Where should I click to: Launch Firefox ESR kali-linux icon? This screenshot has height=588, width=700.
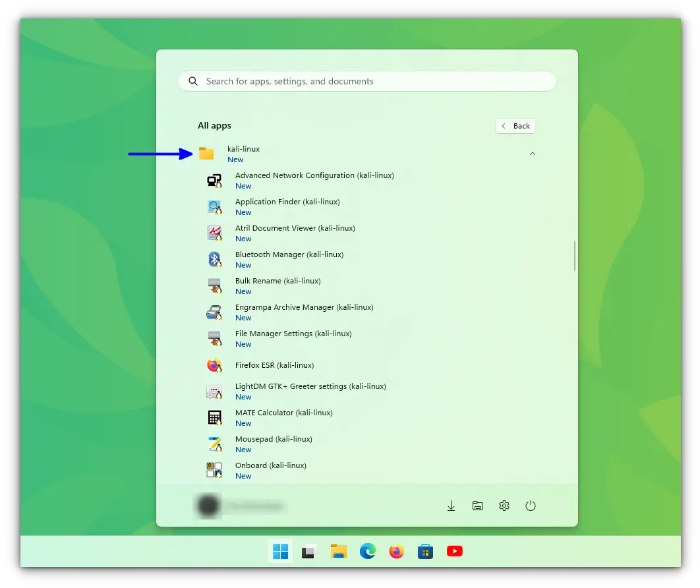214,365
